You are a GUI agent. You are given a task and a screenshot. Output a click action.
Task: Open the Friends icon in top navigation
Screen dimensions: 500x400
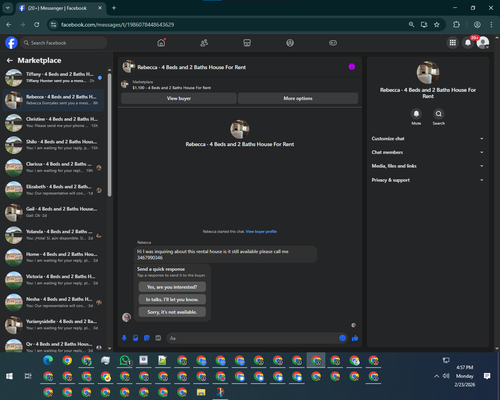click(204, 43)
